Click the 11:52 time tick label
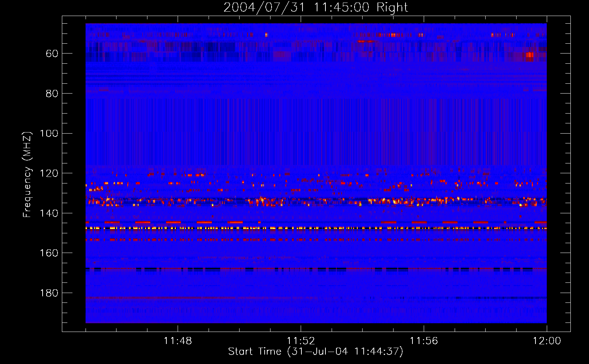The image size is (589, 364). pos(301,341)
